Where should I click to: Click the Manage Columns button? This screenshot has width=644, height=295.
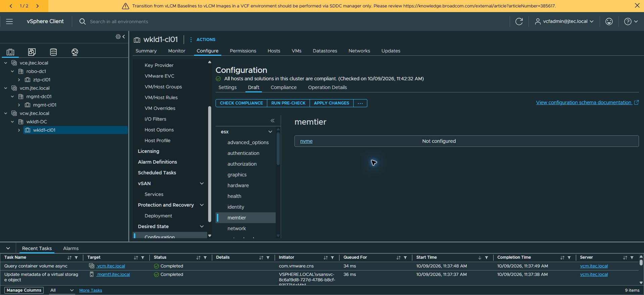tap(24, 290)
